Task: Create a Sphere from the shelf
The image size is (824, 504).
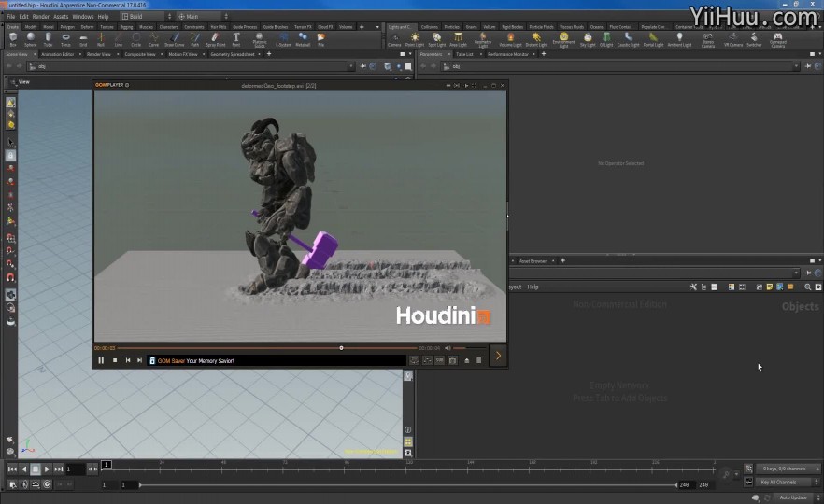Action: click(31, 39)
